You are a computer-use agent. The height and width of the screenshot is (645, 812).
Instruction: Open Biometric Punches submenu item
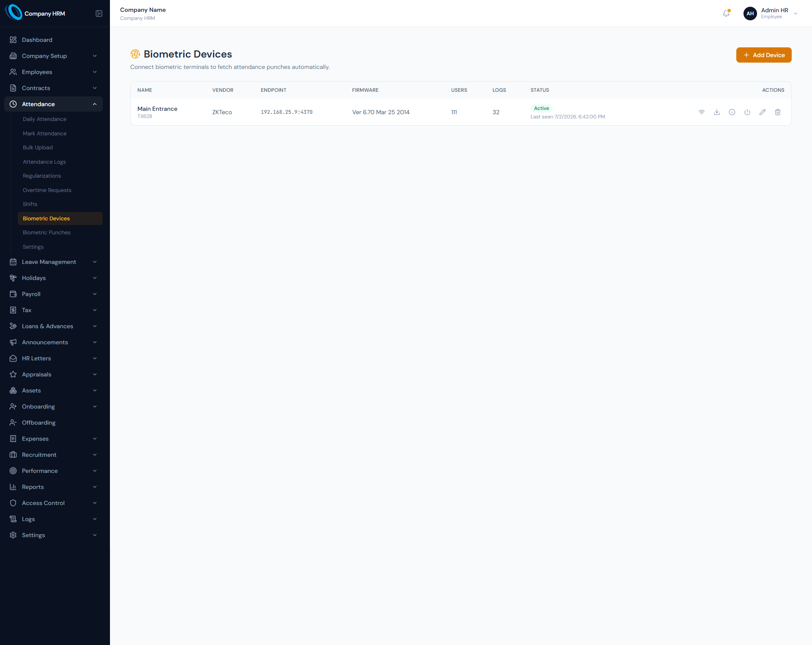click(60, 233)
